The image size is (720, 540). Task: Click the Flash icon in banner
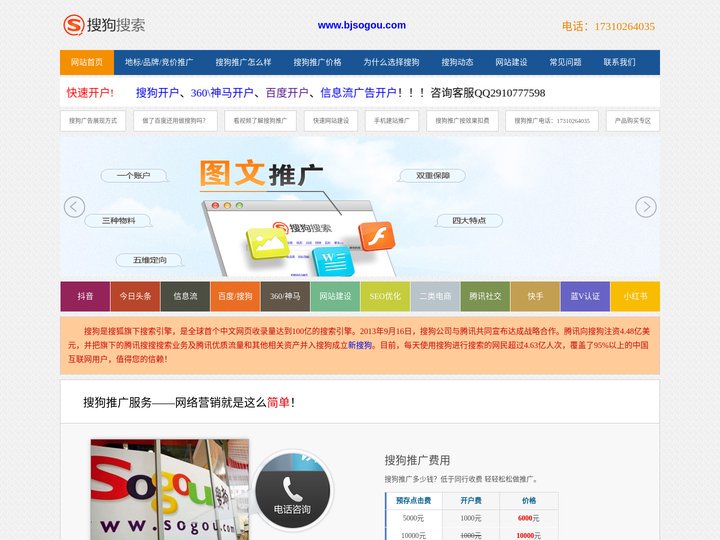pos(377,236)
